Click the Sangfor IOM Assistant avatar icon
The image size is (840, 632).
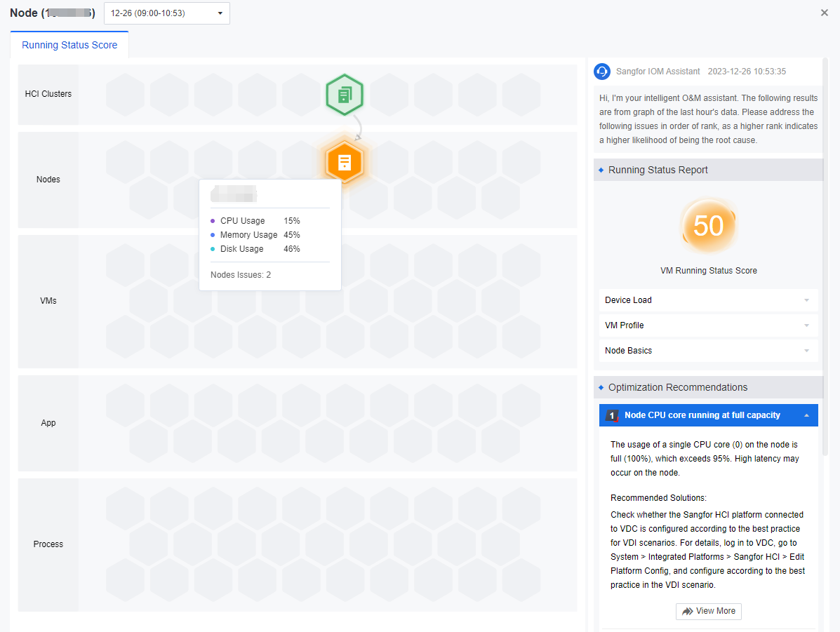pyautogui.click(x=602, y=72)
